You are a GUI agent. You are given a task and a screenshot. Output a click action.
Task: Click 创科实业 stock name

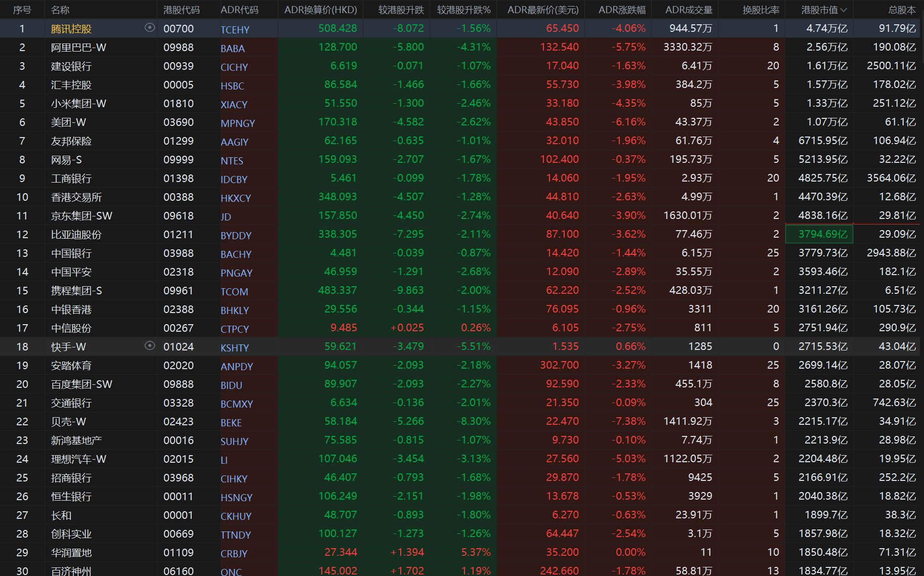point(71,534)
